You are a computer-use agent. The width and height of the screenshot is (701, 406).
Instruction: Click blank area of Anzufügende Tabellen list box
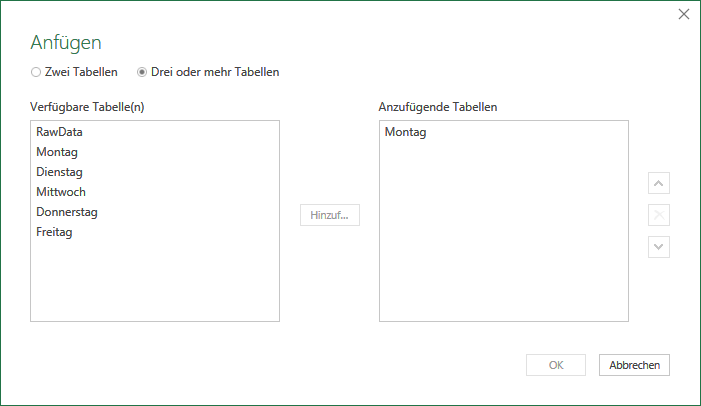tap(504, 233)
